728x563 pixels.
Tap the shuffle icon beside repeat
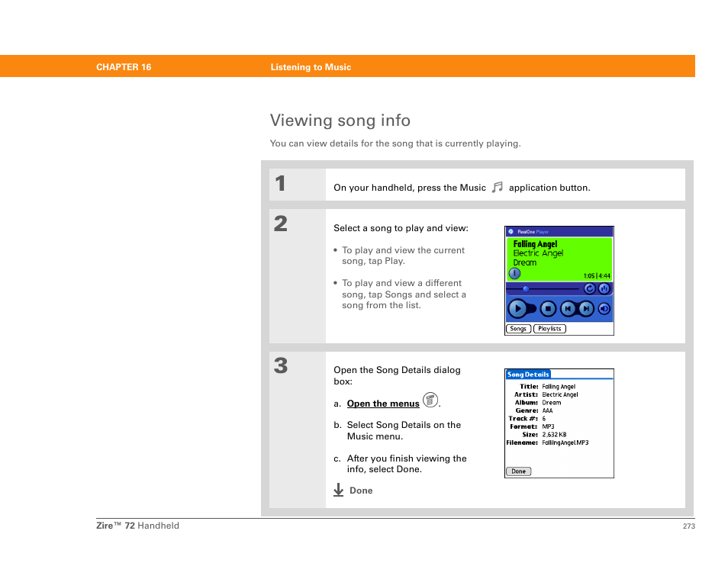[x=604, y=288]
